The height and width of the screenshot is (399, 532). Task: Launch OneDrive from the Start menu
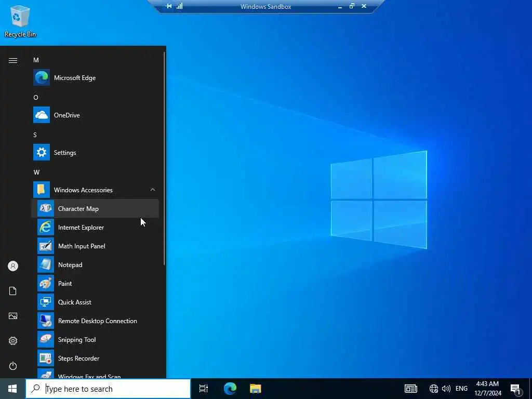[95, 115]
